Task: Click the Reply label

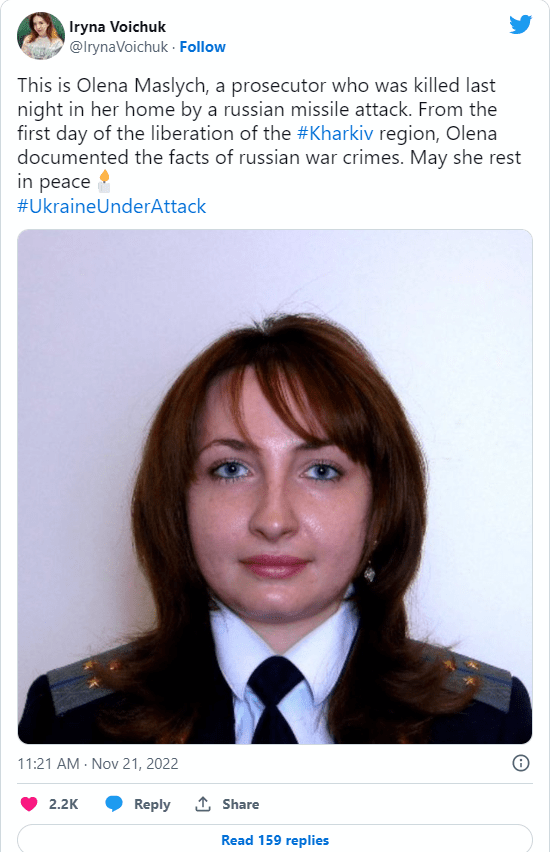Action: click(x=152, y=804)
